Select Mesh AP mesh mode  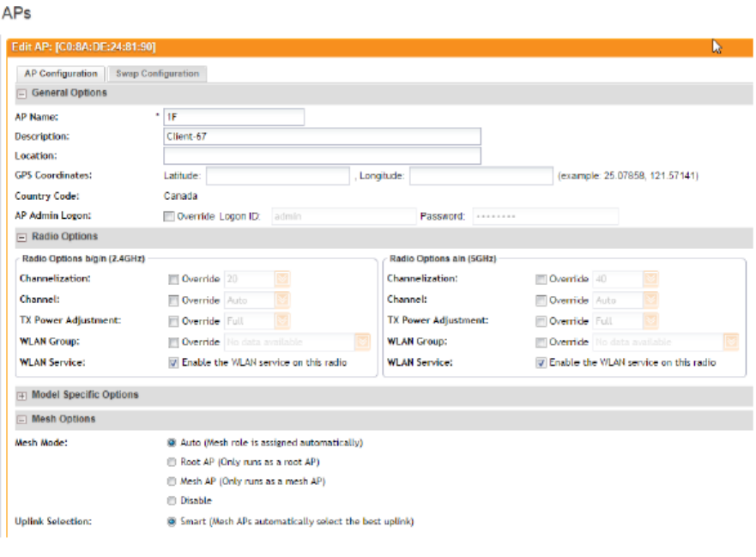pyautogui.click(x=171, y=481)
